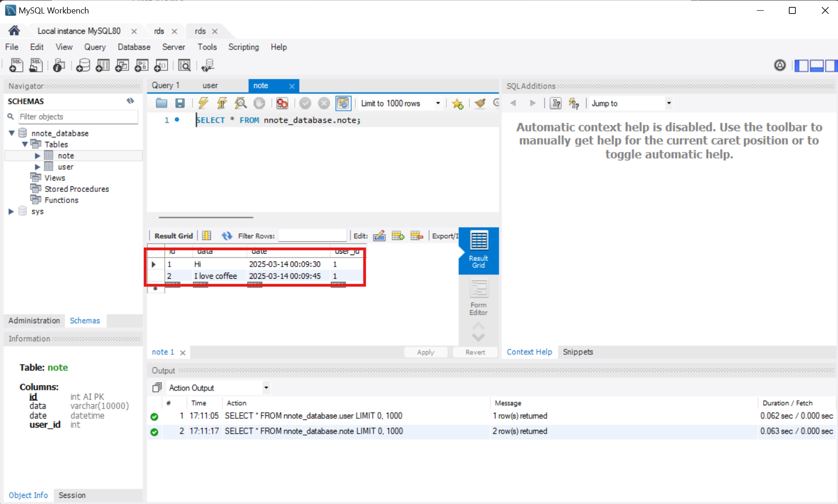Insert a new row in result grid
Image resolution: width=838 pixels, height=504 pixels.
(x=398, y=236)
